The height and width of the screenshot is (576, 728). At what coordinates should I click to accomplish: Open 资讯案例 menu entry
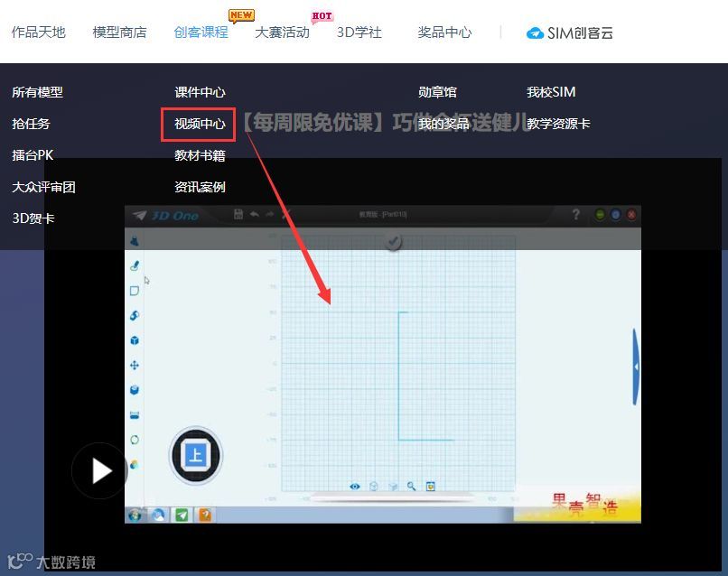pyautogui.click(x=200, y=187)
